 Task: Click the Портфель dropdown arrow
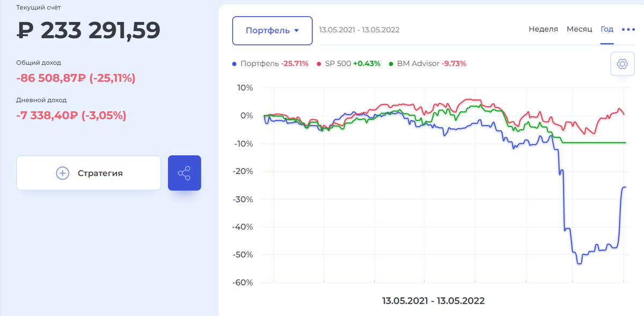click(296, 31)
